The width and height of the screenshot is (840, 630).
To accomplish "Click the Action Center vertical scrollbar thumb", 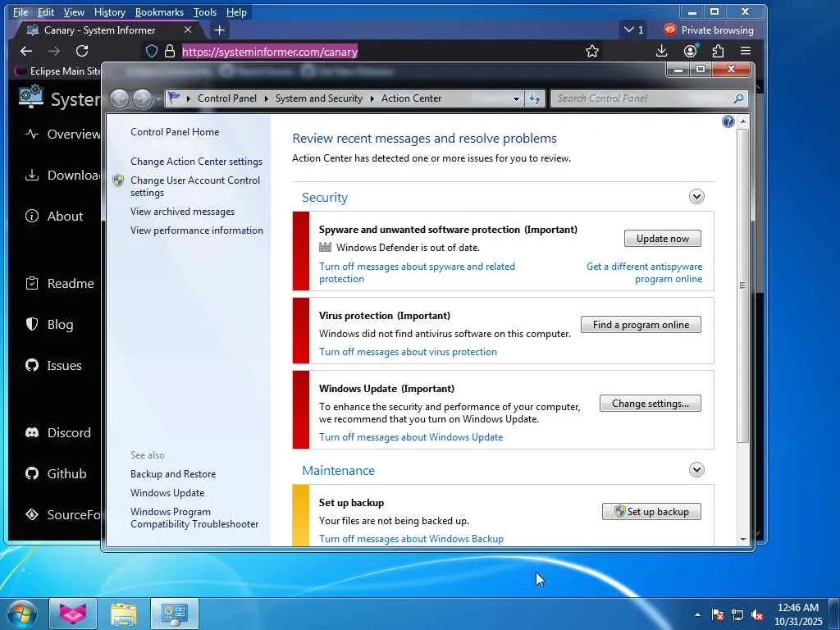I will [742, 285].
